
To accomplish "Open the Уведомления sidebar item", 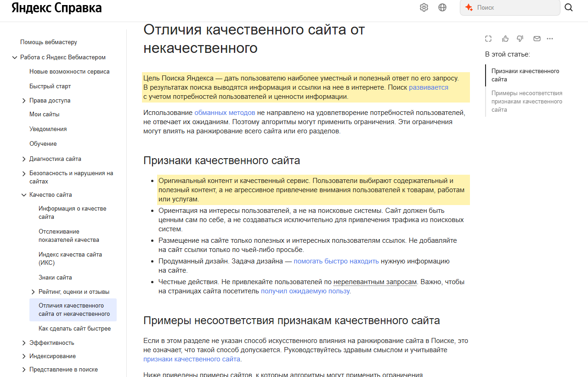I will point(48,129).
